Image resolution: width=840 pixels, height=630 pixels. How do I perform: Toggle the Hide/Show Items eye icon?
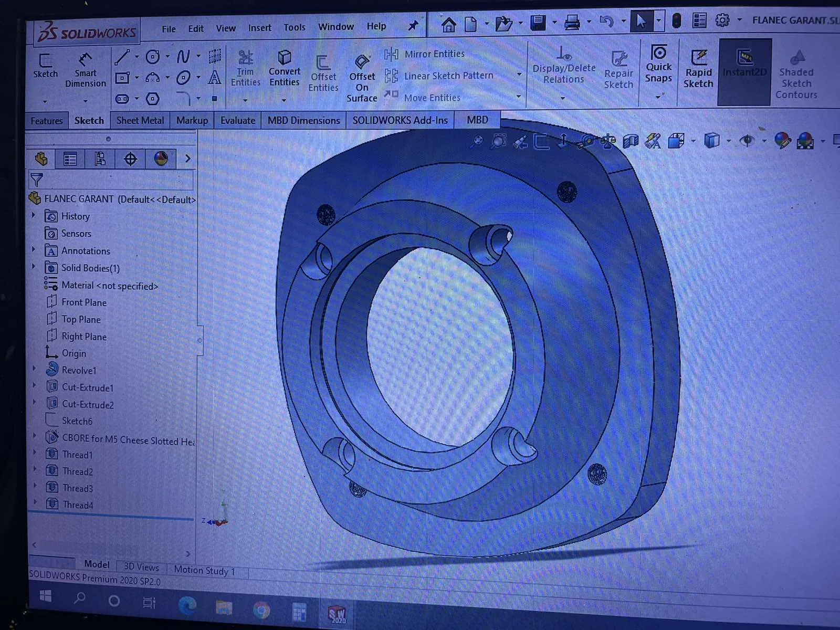click(x=747, y=140)
